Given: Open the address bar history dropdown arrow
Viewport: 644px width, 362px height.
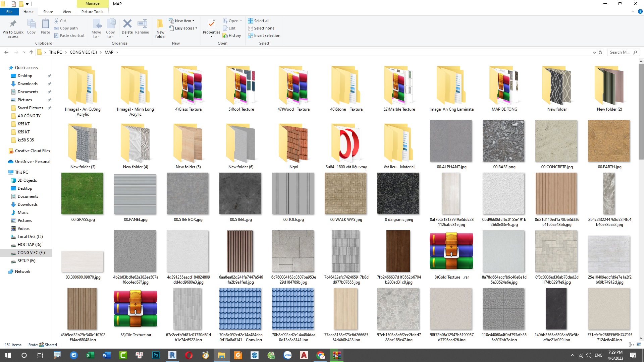Looking at the screenshot, I should coord(594,52).
